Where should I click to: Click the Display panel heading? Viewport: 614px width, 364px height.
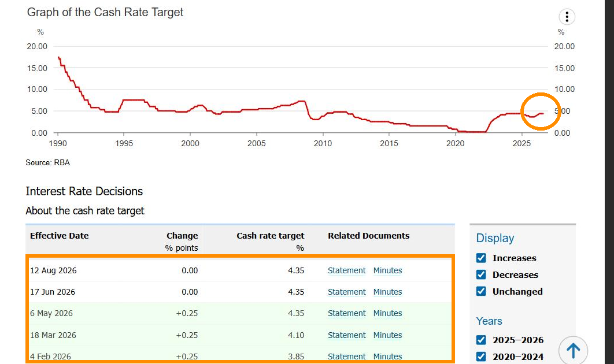495,238
